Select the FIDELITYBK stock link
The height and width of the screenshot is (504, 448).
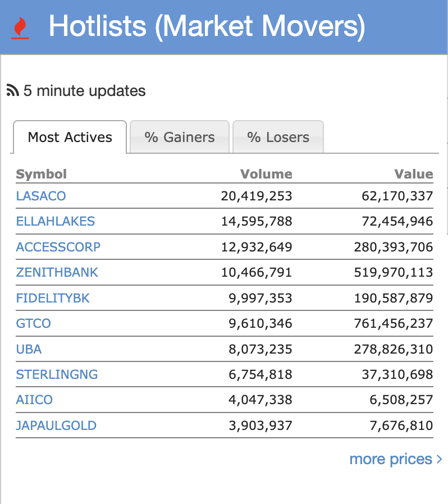[53, 298]
